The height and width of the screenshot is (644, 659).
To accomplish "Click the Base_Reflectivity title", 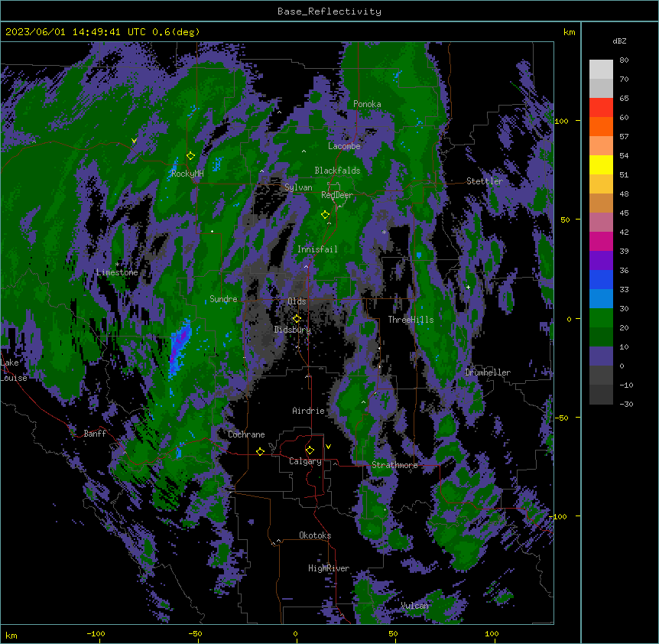I will [x=329, y=11].
